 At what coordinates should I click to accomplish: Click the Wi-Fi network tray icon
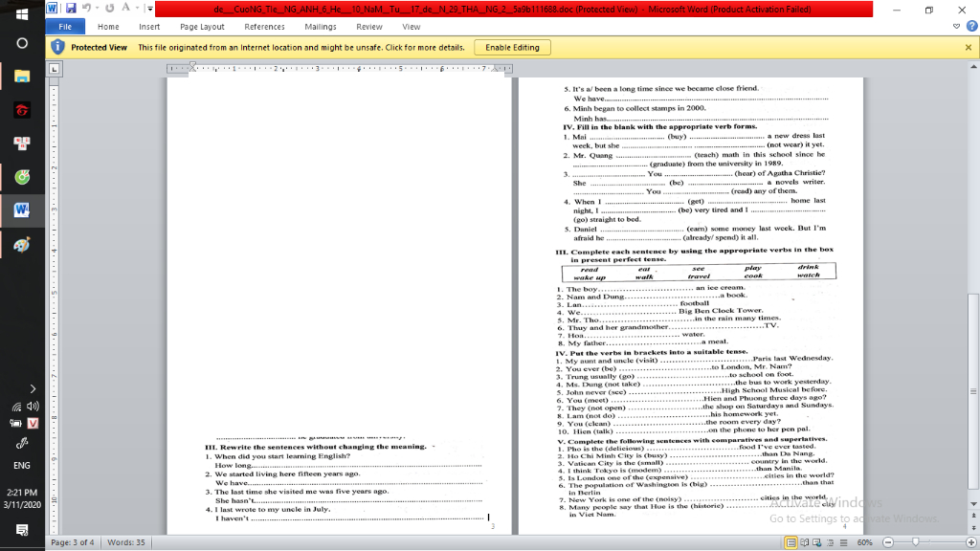[x=15, y=407]
